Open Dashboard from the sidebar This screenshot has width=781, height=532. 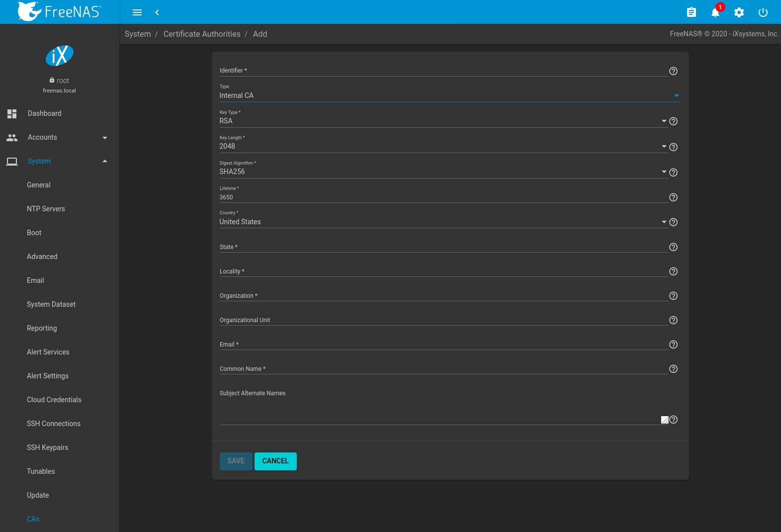coord(45,113)
